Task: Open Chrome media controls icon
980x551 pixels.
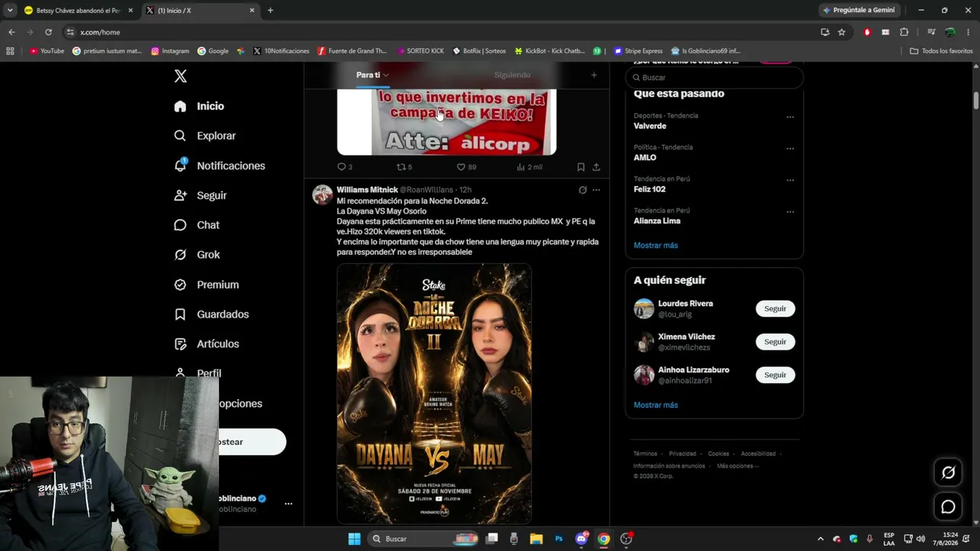Action: (931, 32)
